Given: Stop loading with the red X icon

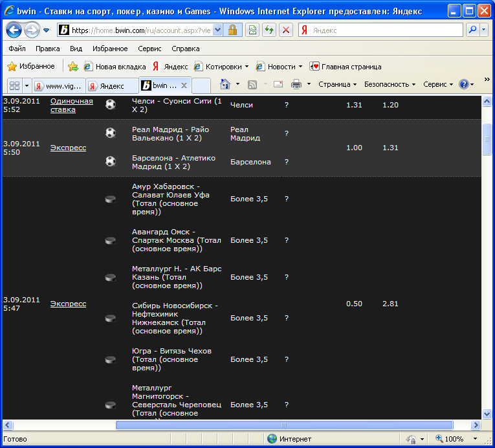Looking at the screenshot, I should (x=286, y=30).
